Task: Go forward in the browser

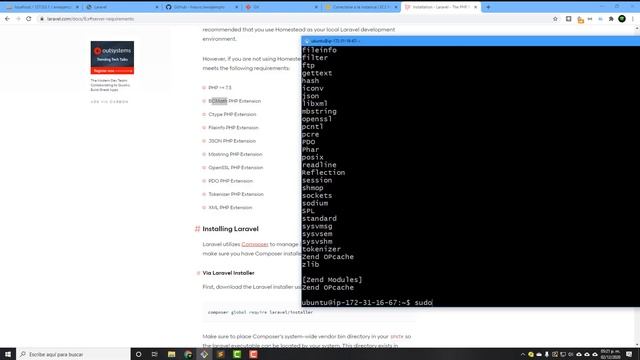Action: (18, 19)
